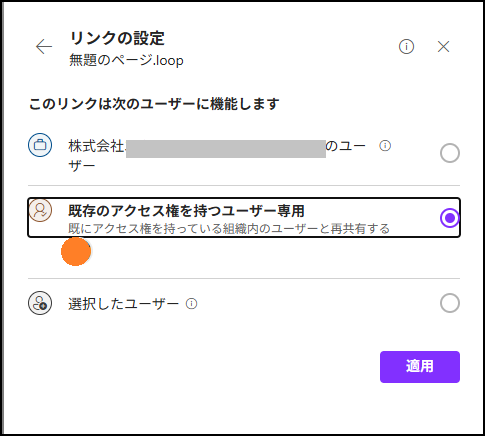Viewport: 485px width, 436px height.
Task: Click the このリンクは次のユーザーに機能します heading
Action: pos(154,104)
